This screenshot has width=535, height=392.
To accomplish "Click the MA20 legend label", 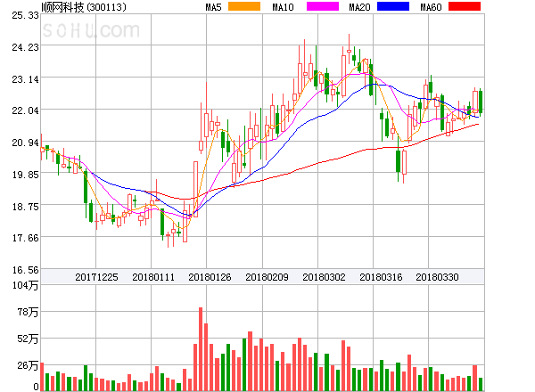I will [359, 7].
